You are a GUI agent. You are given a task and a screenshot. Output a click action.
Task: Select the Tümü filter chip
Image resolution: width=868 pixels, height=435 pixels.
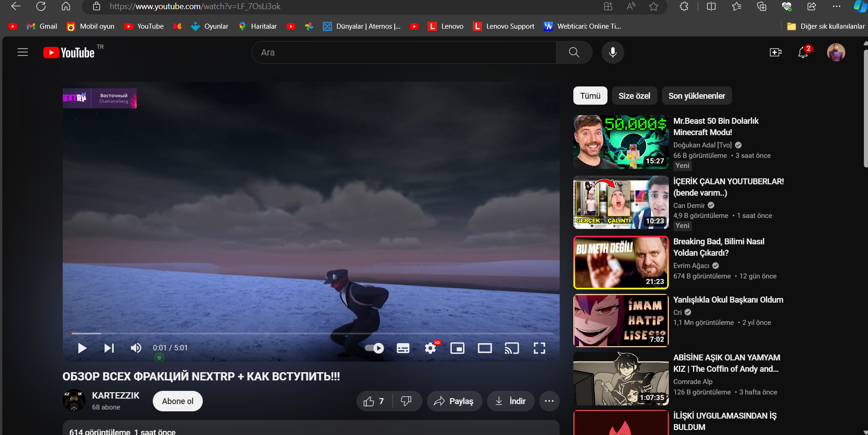590,96
